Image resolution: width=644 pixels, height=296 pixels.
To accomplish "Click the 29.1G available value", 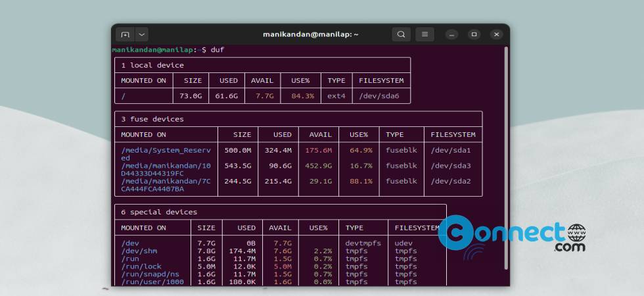I will [321, 182].
